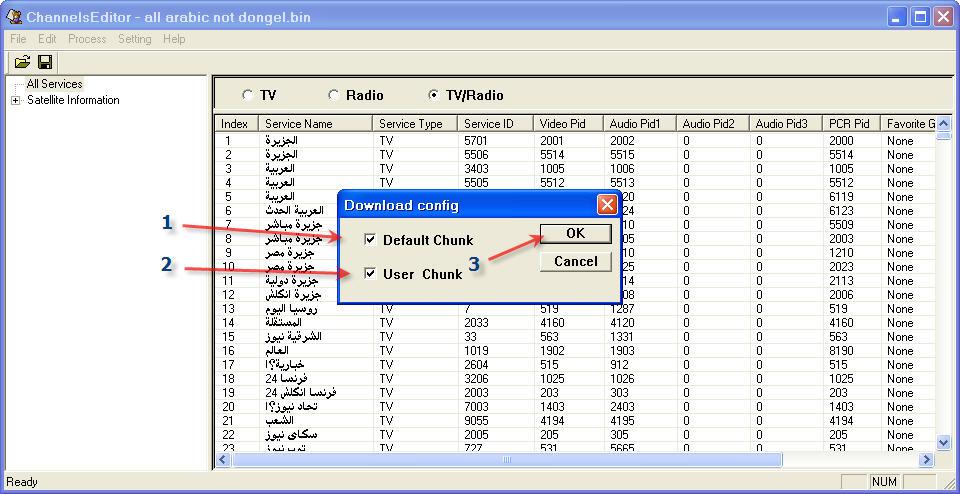This screenshot has width=960, height=494.
Task: Click the Audio Pid2 column header
Action: coord(712,124)
